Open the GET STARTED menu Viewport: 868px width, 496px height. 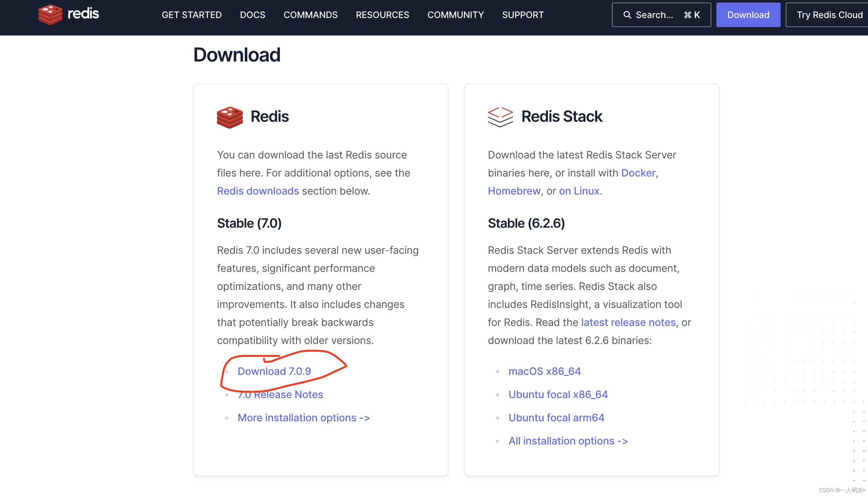pos(192,14)
